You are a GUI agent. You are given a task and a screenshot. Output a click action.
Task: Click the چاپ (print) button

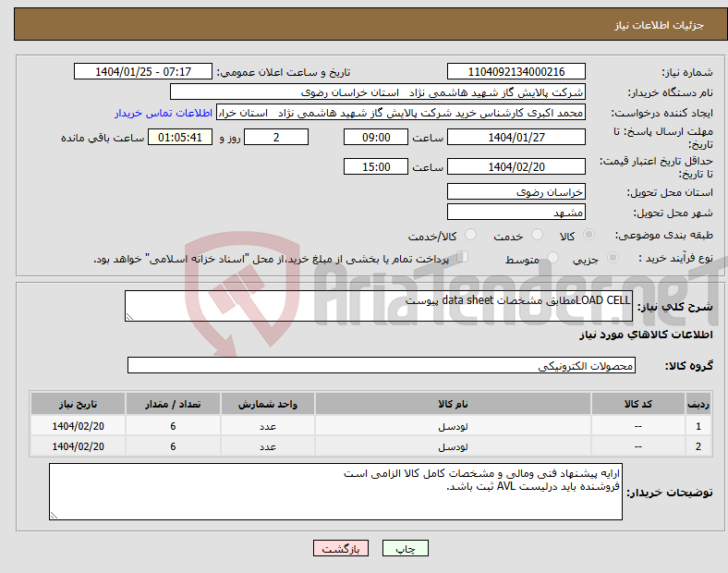point(405,548)
